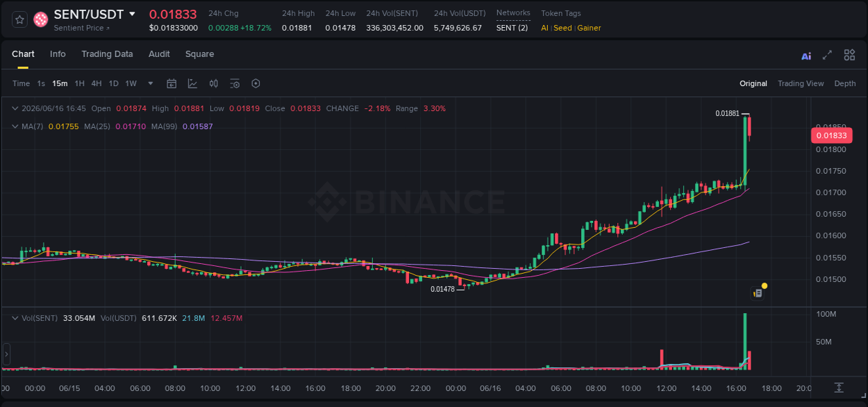Click the 24h Low value 0.01478
Image resolution: width=868 pixels, height=407 pixels.
(x=340, y=28)
